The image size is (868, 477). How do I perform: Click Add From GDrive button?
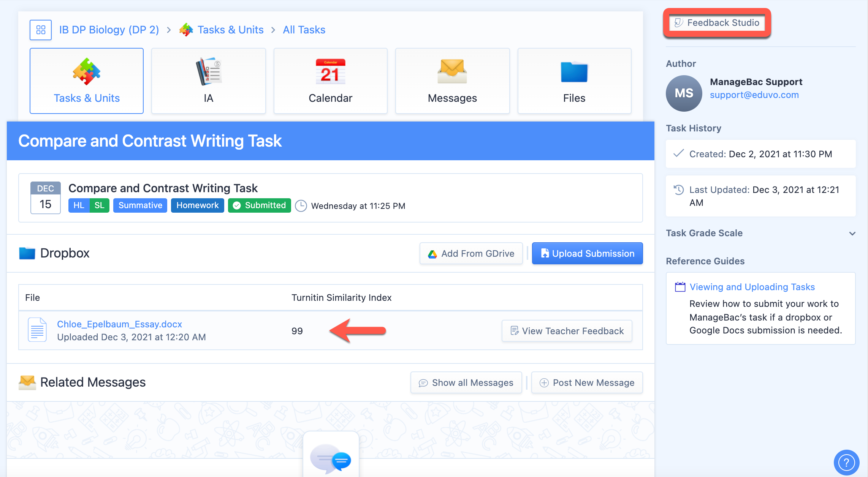click(471, 254)
